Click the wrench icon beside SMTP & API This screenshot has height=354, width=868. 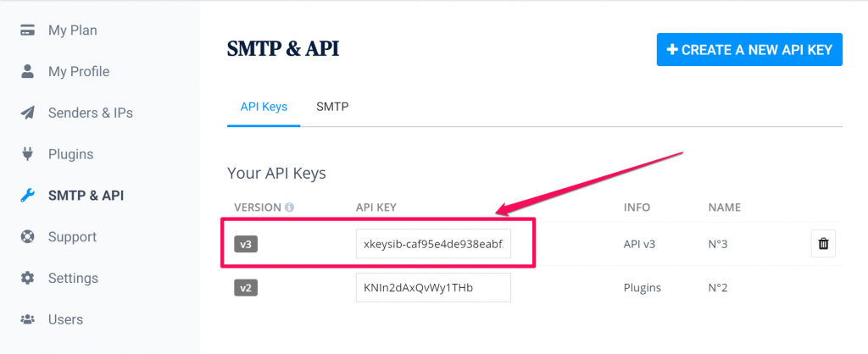coord(27,196)
